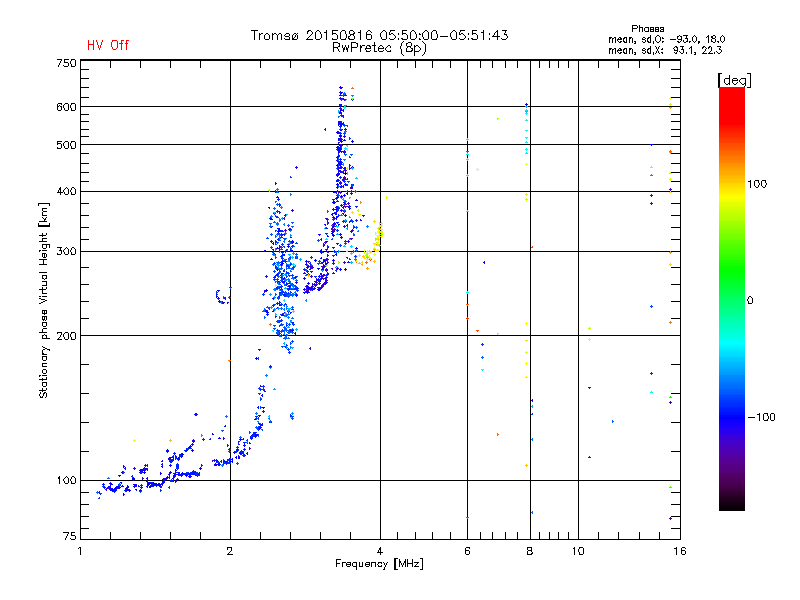Click the rainbow phase colorbar
Screen dimensions: 800x600
[x=732, y=298]
